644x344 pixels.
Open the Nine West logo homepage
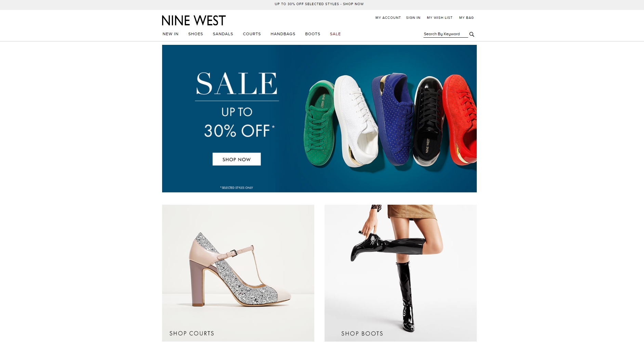tap(194, 21)
